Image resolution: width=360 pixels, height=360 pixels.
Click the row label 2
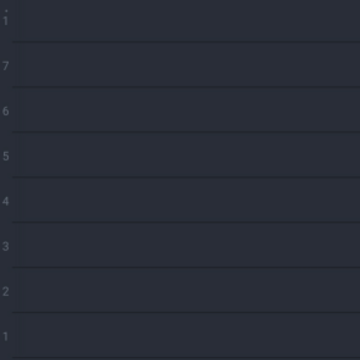click(x=5, y=292)
